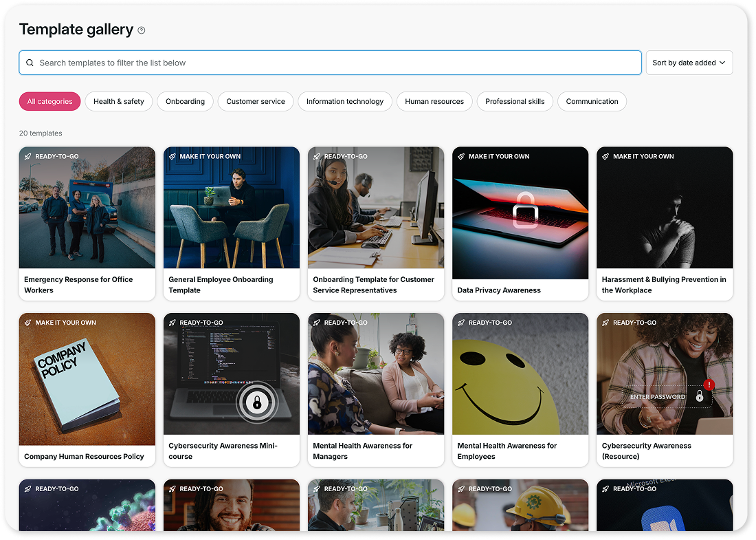The image size is (756, 540).
Task: Filter by Information technology category
Action: (x=345, y=101)
